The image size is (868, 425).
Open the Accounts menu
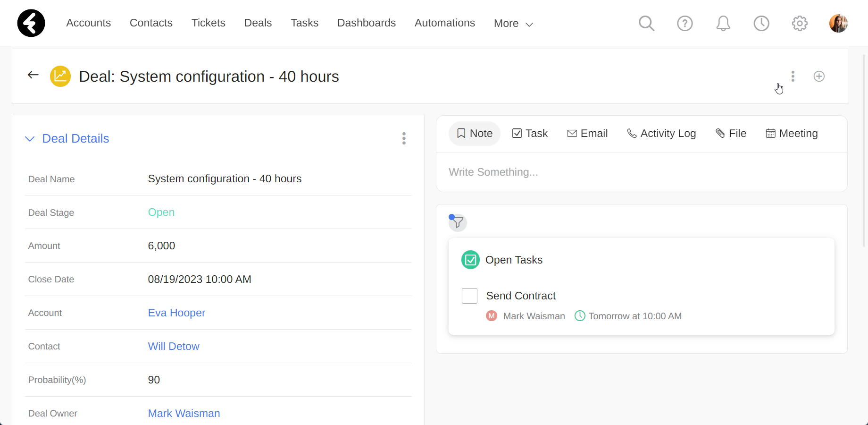(x=88, y=23)
